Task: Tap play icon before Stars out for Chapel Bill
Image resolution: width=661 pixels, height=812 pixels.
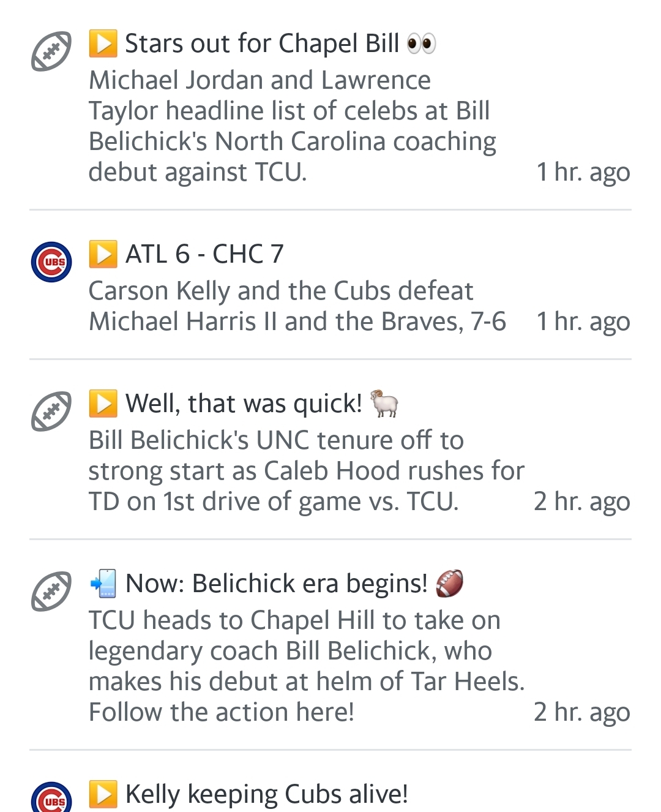Action: (103, 43)
